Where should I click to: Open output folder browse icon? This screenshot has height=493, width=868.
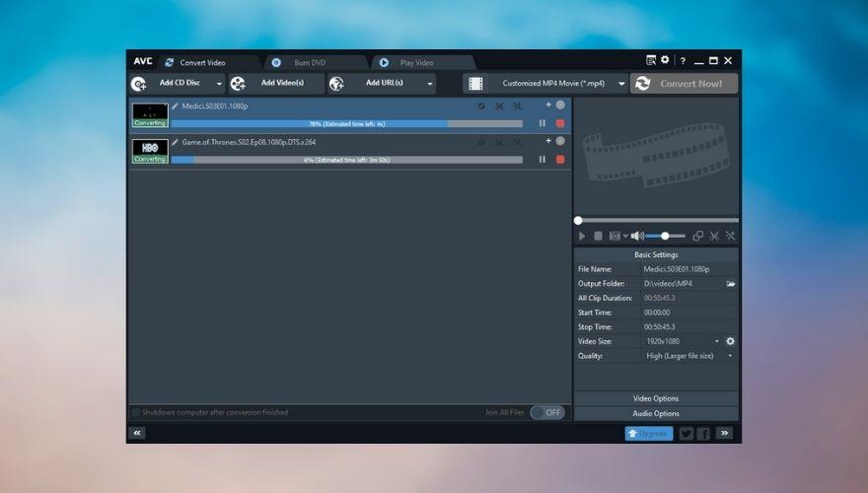(x=731, y=284)
